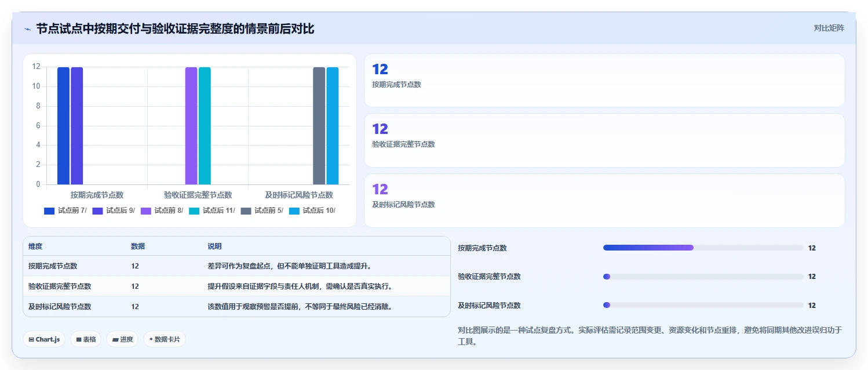
Task: Click 验收证据完整节点数 x-axis label in chart
Action: [x=198, y=195]
